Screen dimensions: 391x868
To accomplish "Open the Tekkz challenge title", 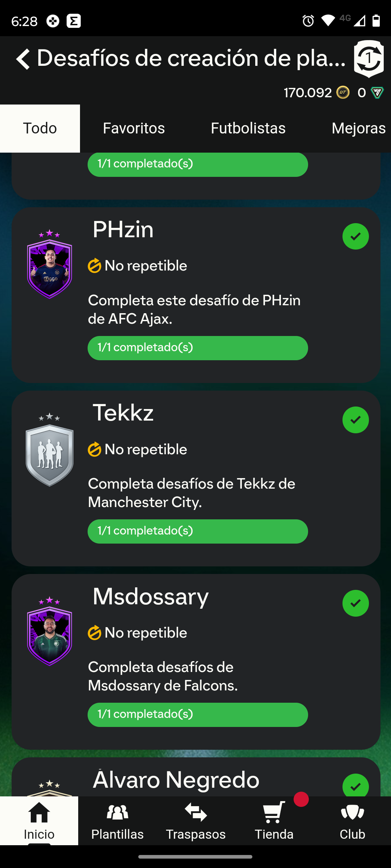I will 123,413.
